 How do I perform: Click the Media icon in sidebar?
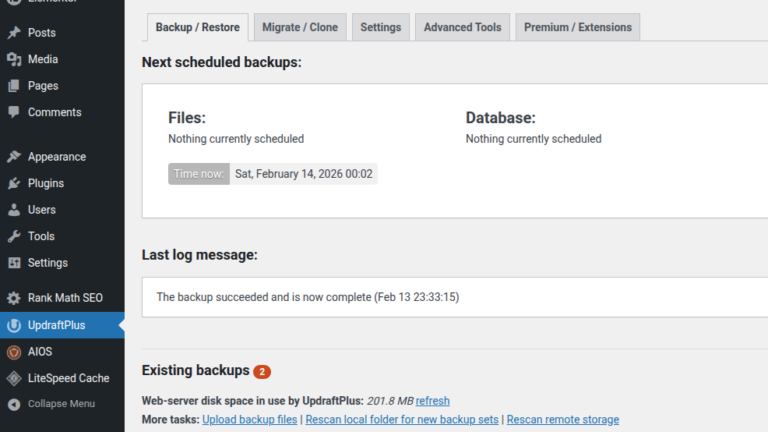click(x=14, y=59)
